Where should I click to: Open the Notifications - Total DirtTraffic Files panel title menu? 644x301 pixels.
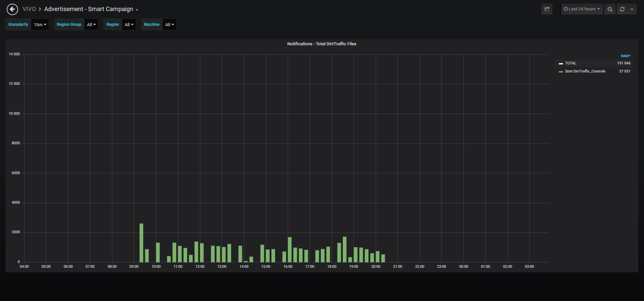(322, 44)
